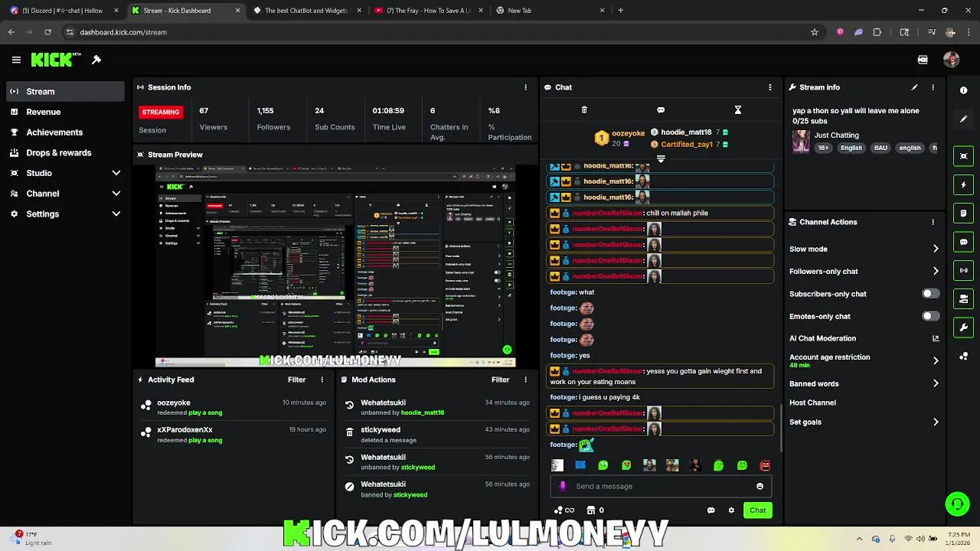Go to Achievements in the left sidebar
Viewport: 980px width, 551px height.
[x=65, y=132]
